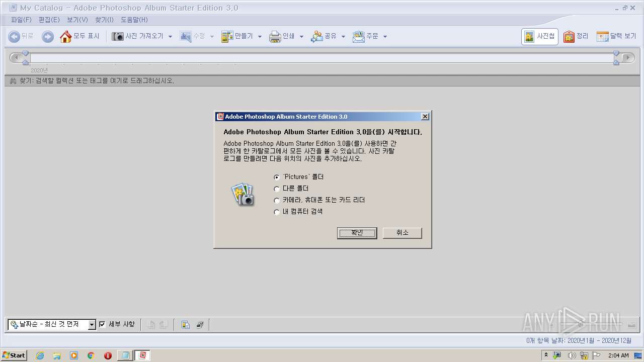This screenshot has height=362, width=644.
Task: Expand the 주문 dropdown arrow
Action: pyautogui.click(x=385, y=37)
